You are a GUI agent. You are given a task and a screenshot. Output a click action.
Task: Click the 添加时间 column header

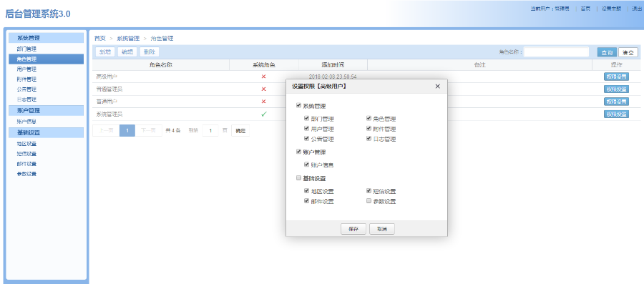(x=333, y=65)
